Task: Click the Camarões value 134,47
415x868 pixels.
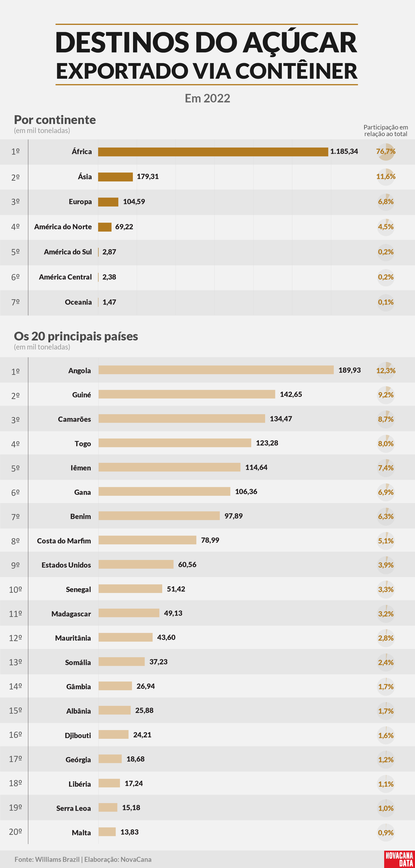Action: point(281,419)
